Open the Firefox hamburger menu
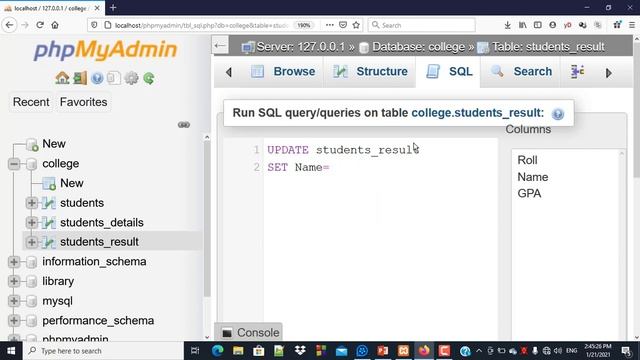 (632, 25)
